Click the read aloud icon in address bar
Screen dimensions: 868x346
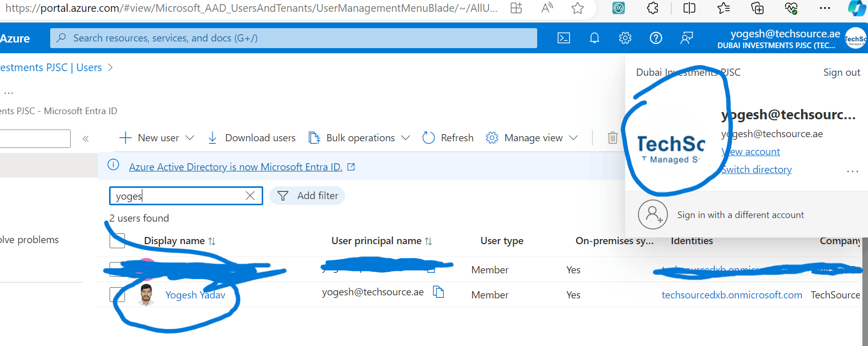click(x=547, y=8)
